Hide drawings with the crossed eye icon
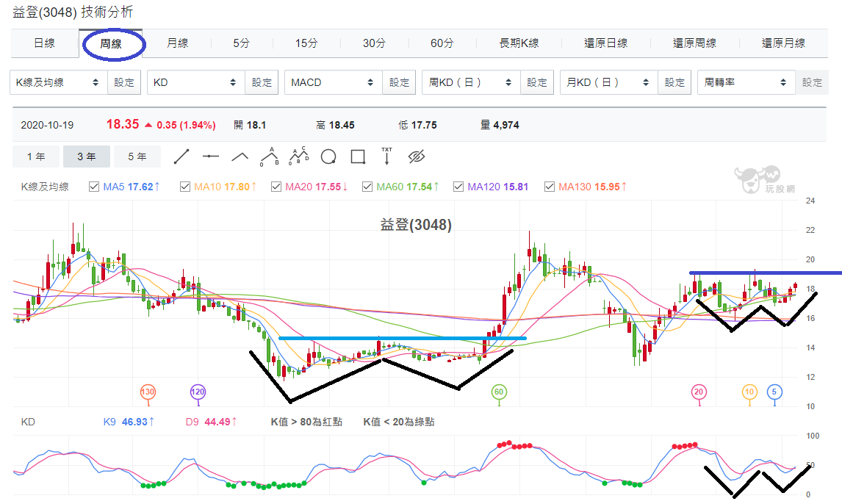Image resolution: width=842 pixels, height=504 pixels. [x=416, y=156]
